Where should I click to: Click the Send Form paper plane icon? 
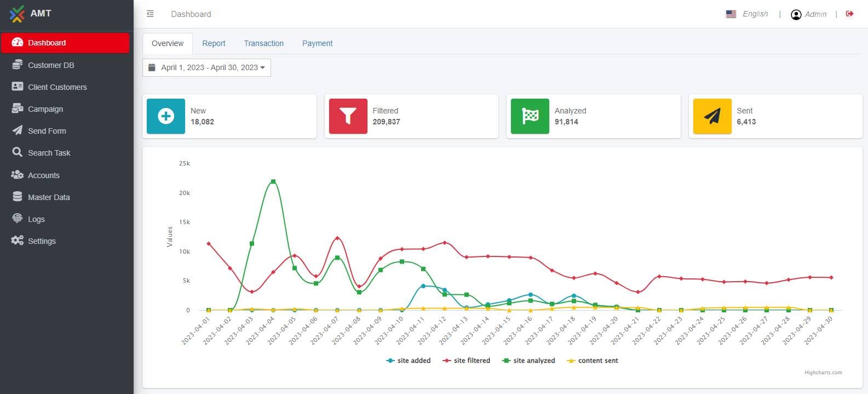(18, 130)
